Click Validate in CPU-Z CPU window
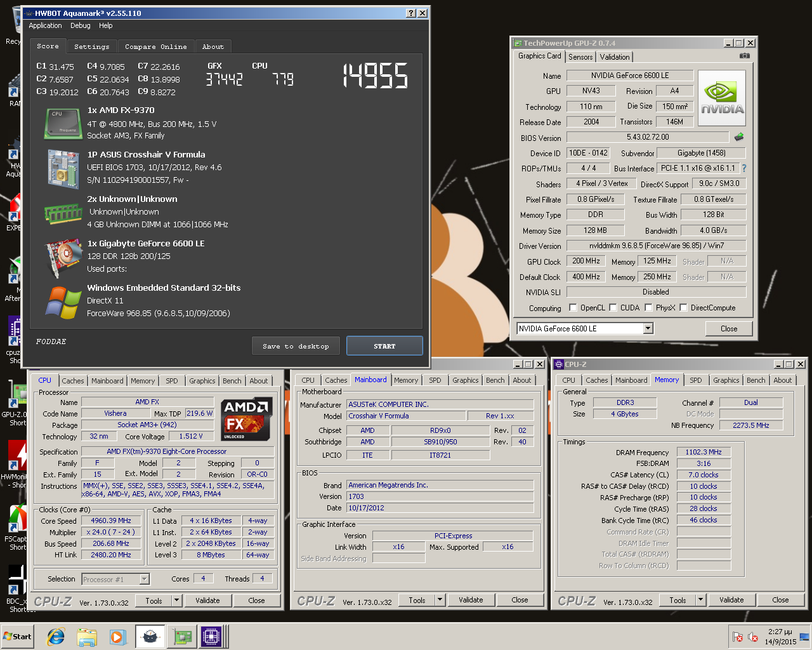This screenshot has width=812, height=650. (x=207, y=600)
